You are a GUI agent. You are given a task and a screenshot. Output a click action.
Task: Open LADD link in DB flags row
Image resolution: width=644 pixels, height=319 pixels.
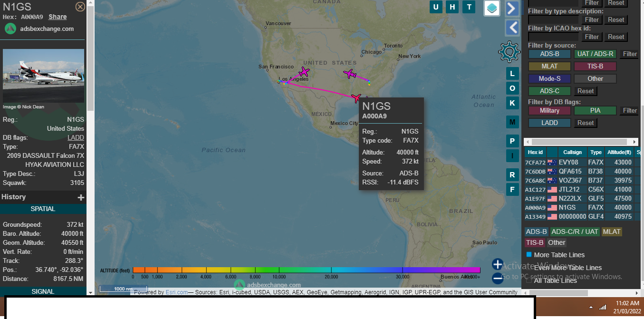pyautogui.click(x=76, y=137)
